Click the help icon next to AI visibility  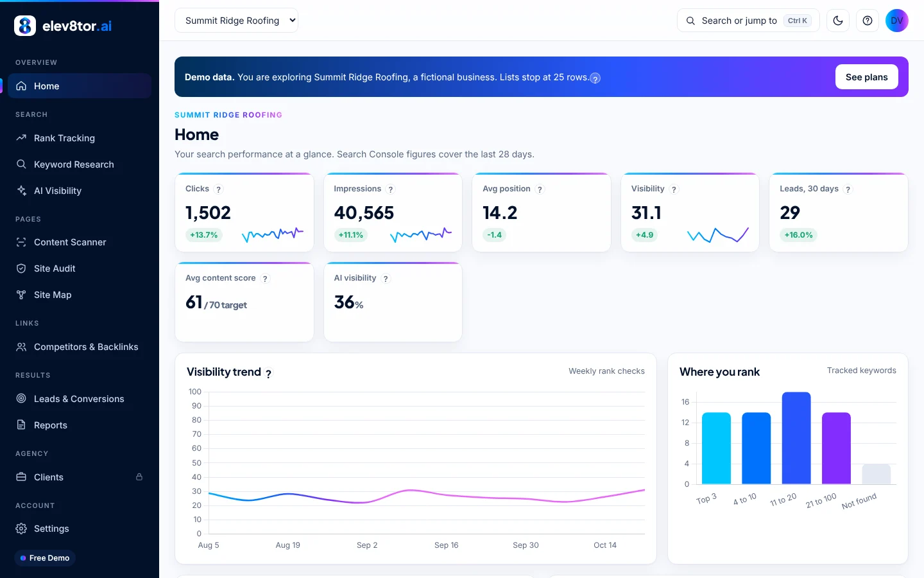386,279
